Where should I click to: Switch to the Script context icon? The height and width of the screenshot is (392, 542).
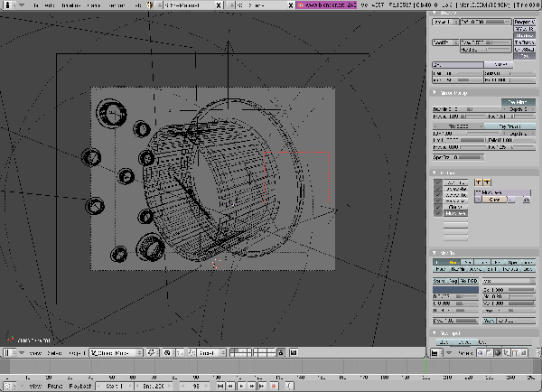click(x=489, y=353)
